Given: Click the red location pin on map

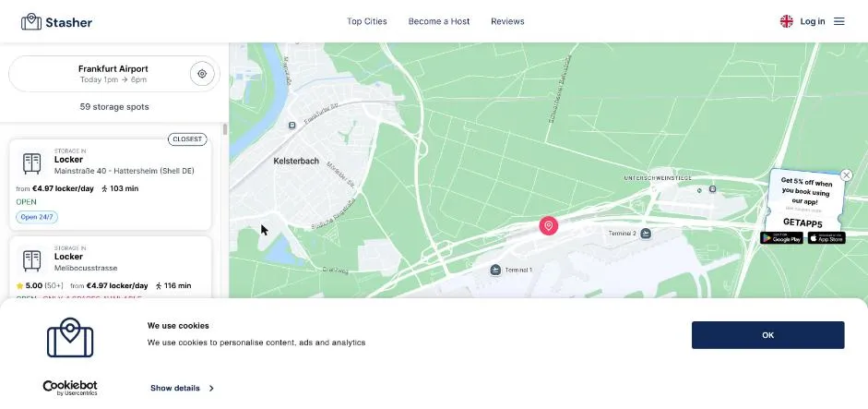Looking at the screenshot, I should click(549, 225).
